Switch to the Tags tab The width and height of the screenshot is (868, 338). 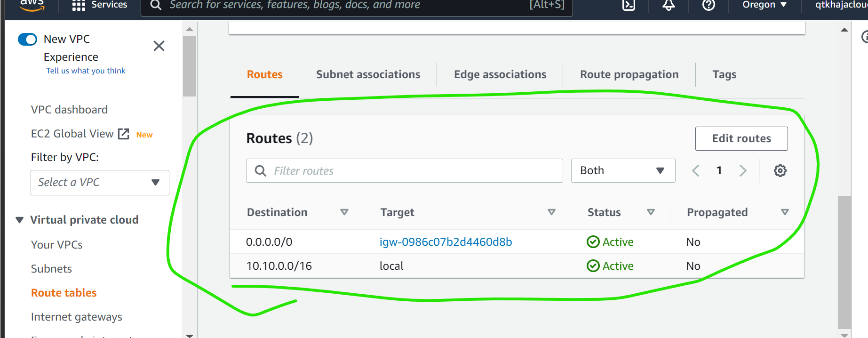(725, 74)
